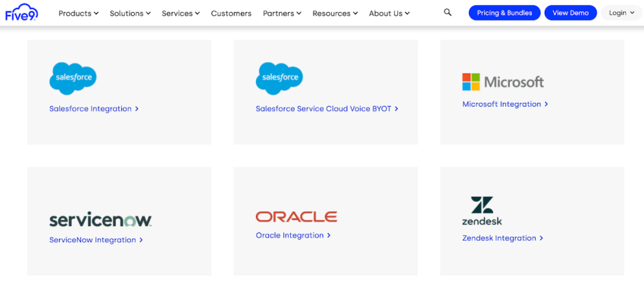Click the Microsoft logo

point(503,82)
